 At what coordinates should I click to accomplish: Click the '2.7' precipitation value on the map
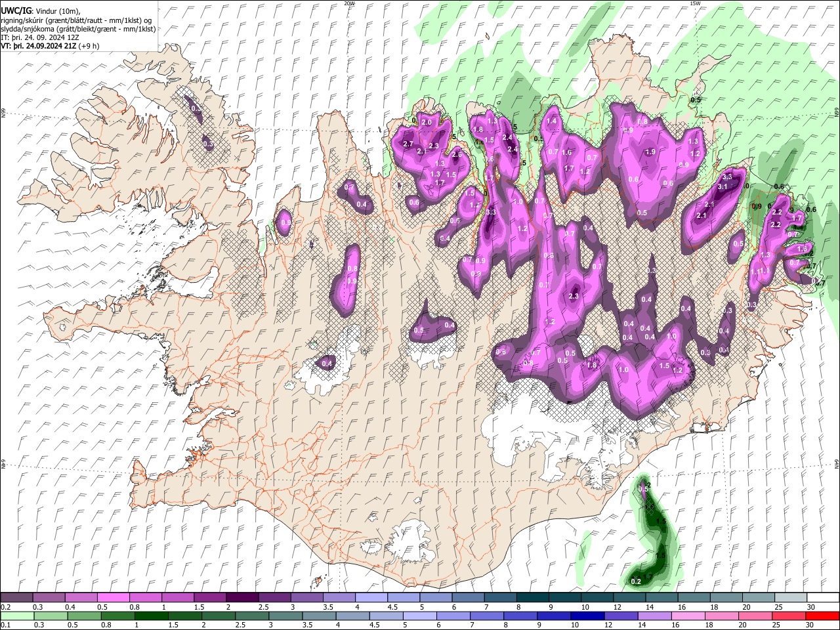point(408,144)
